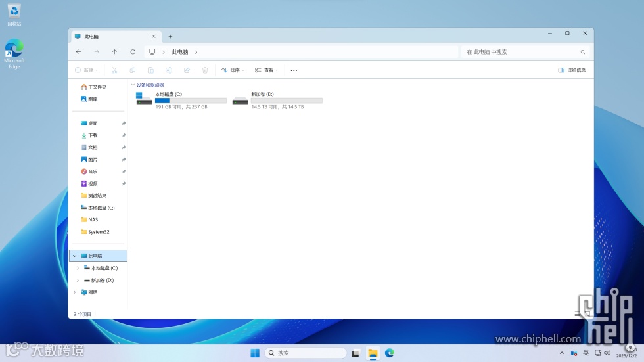The width and height of the screenshot is (644, 362).
Task: Open the New (新建) button menu
Action: (x=86, y=70)
